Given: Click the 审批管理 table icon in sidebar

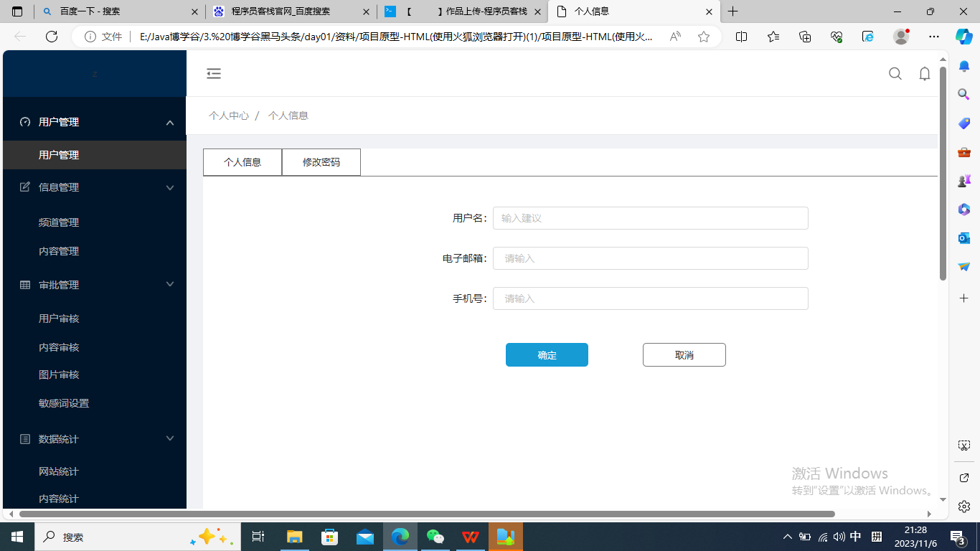Looking at the screenshot, I should point(25,285).
